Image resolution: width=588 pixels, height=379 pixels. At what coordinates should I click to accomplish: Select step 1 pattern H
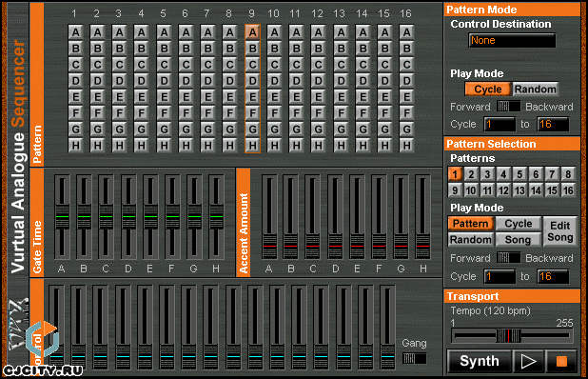[x=75, y=146]
